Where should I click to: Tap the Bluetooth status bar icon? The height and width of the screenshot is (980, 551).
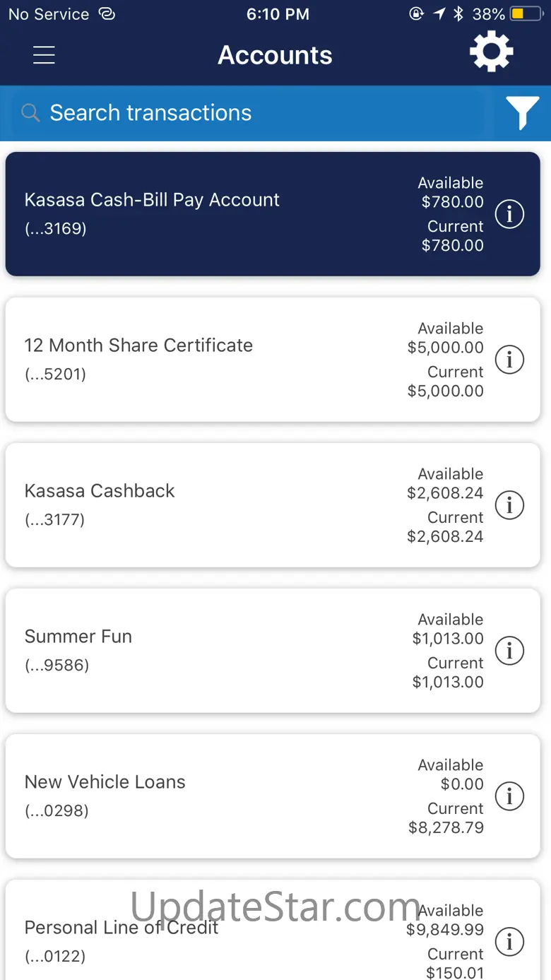coord(458,14)
